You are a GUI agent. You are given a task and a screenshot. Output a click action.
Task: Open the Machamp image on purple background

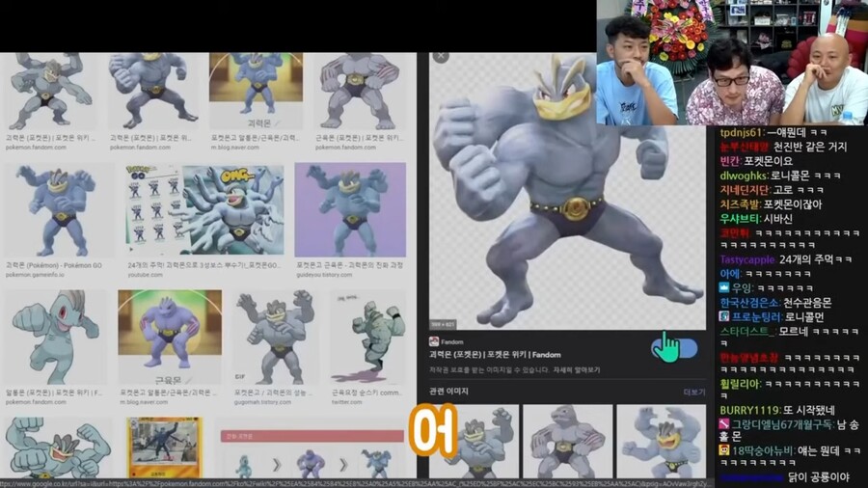coord(350,209)
